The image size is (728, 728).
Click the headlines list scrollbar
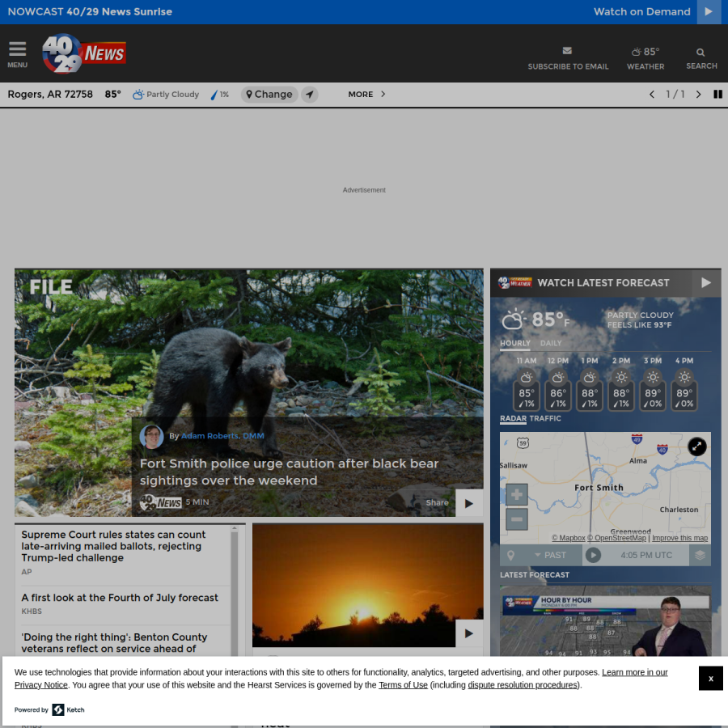pos(235,595)
